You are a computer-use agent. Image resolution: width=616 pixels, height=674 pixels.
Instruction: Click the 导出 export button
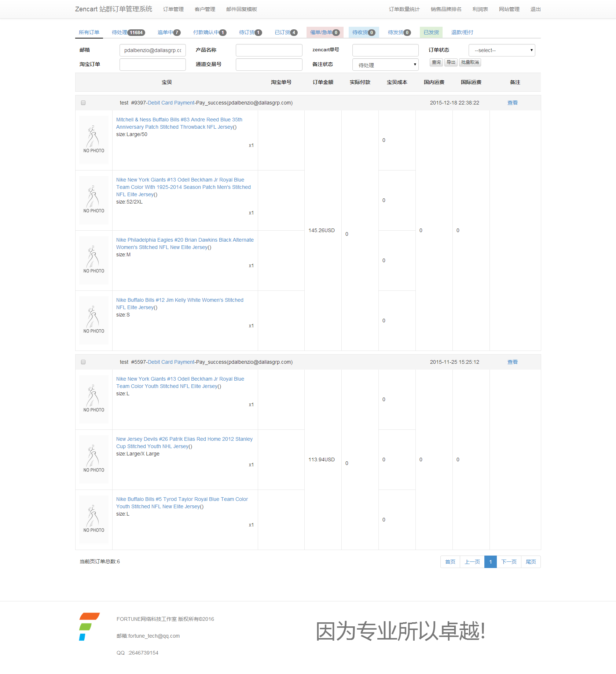pos(451,62)
